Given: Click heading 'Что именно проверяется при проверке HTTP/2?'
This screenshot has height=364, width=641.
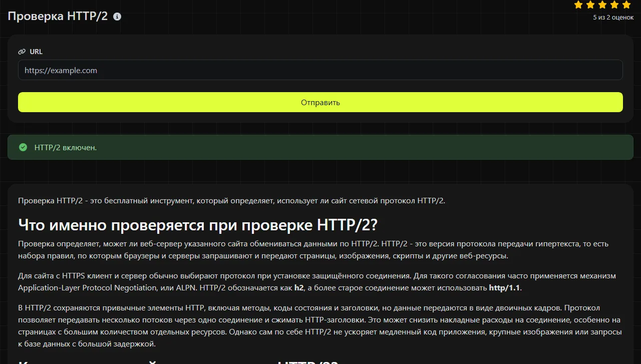Looking at the screenshot, I should click(x=197, y=224).
